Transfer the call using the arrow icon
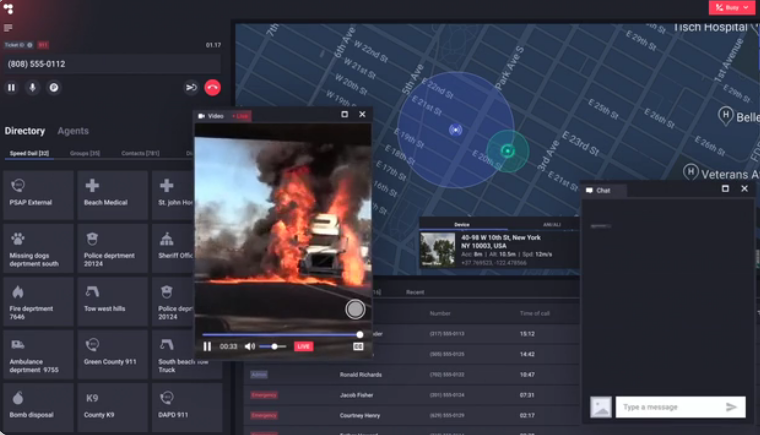 (x=191, y=88)
